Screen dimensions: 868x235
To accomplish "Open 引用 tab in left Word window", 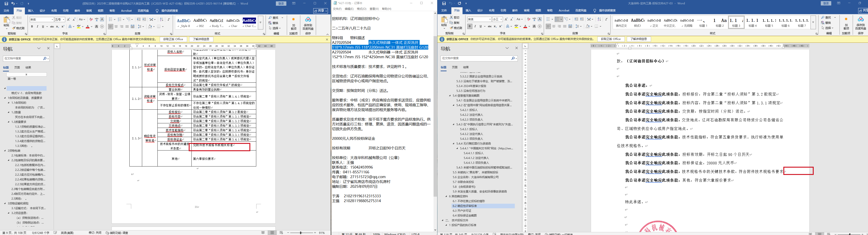I will click(65, 11).
